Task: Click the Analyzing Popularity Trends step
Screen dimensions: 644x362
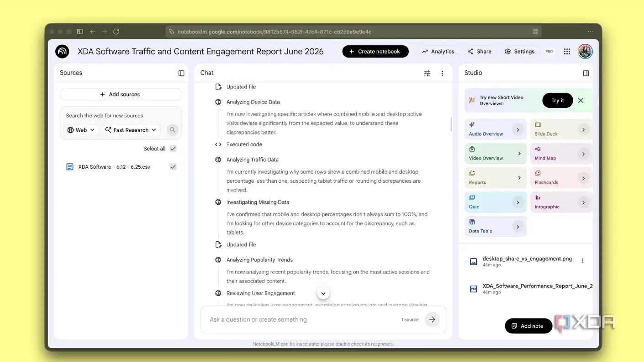Action: click(259, 260)
